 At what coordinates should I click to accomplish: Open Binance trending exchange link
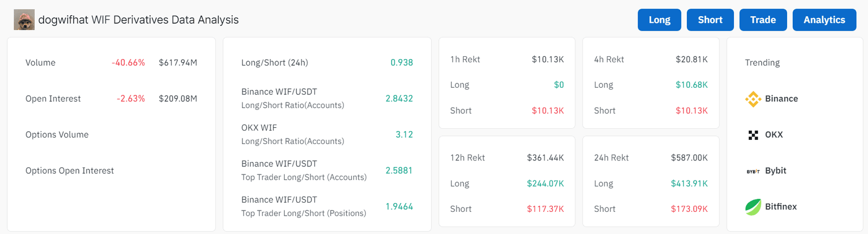pos(781,99)
